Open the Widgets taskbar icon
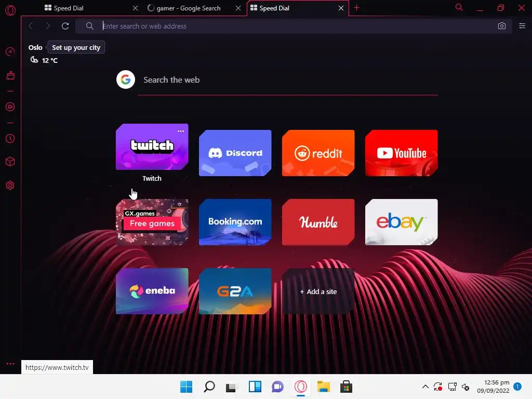532x399 pixels. click(255, 387)
